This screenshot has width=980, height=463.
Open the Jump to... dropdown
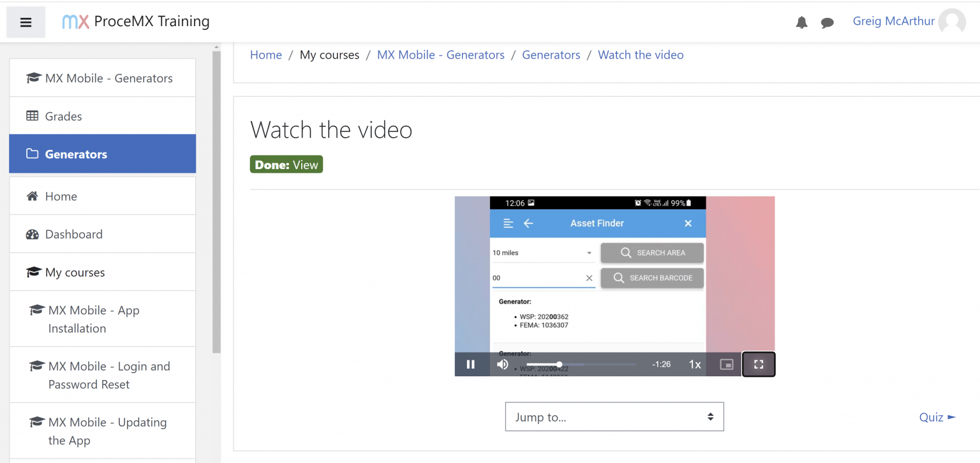(x=614, y=417)
